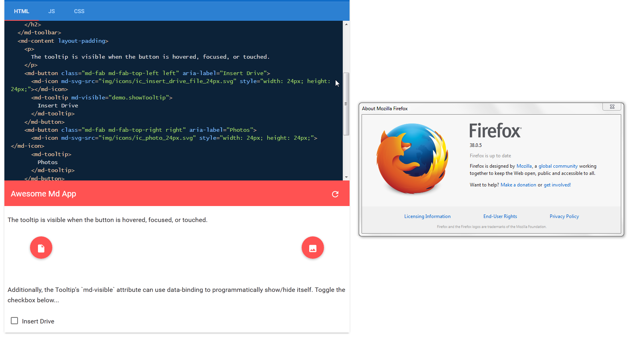The width and height of the screenshot is (644, 337).
Task: Open Licensing Information link
Action: (x=427, y=216)
